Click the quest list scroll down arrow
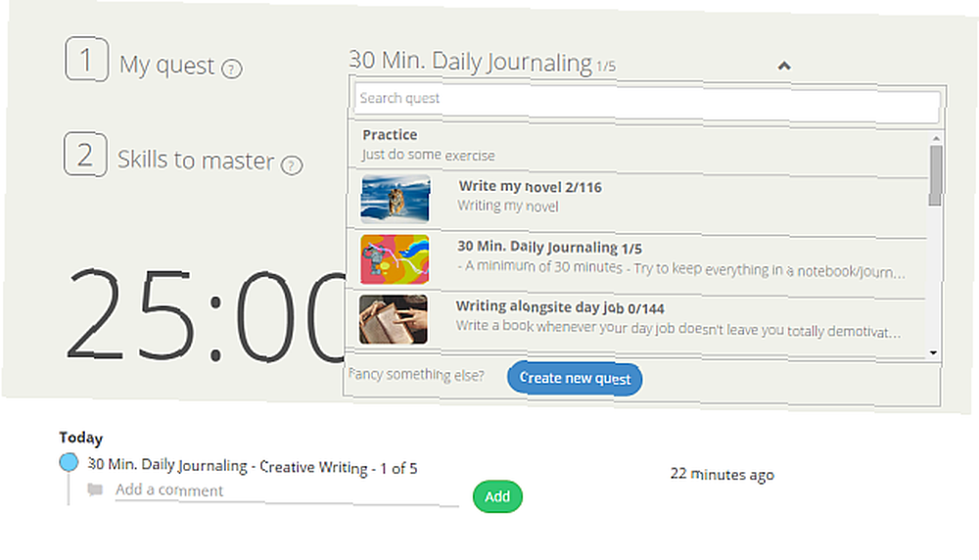 coord(933,352)
